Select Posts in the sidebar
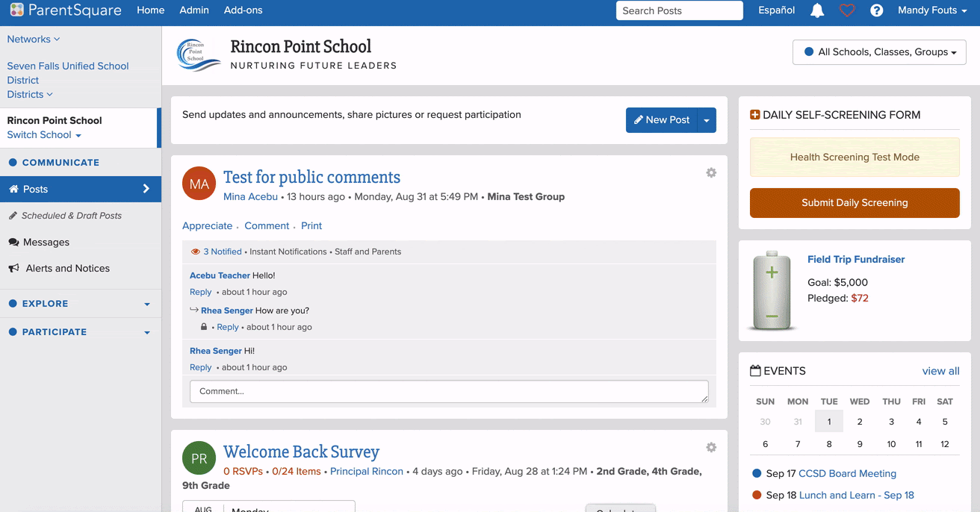Viewport: 980px width, 512px height. [80, 190]
